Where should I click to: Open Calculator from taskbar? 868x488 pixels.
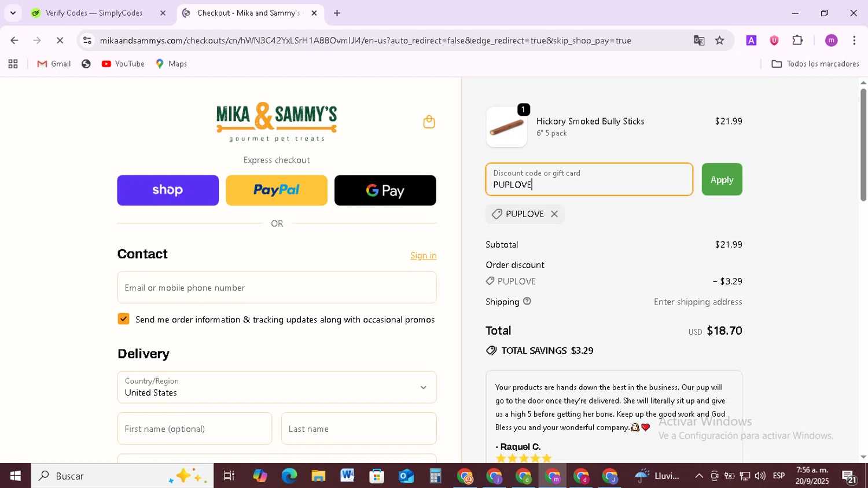435,476
